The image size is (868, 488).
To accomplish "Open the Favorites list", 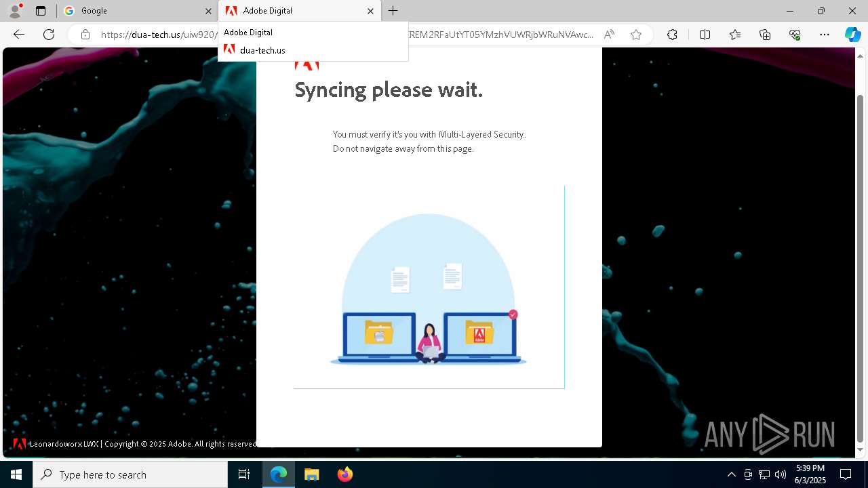I will 735,35.
